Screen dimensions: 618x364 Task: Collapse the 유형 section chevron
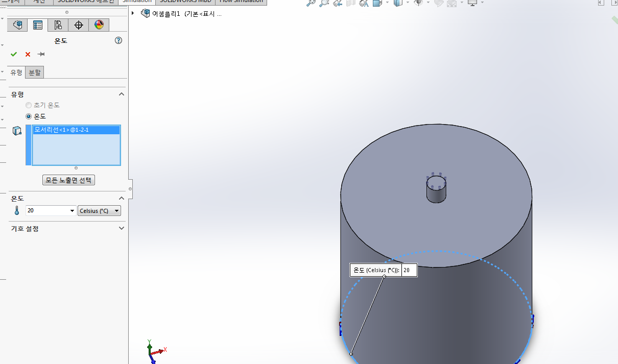pyautogui.click(x=122, y=94)
